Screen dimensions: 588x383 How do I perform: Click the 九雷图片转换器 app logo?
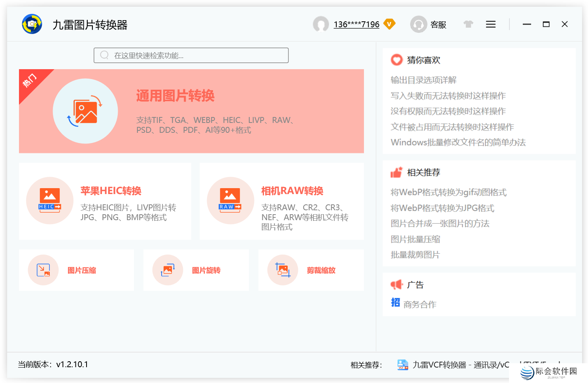click(x=32, y=24)
